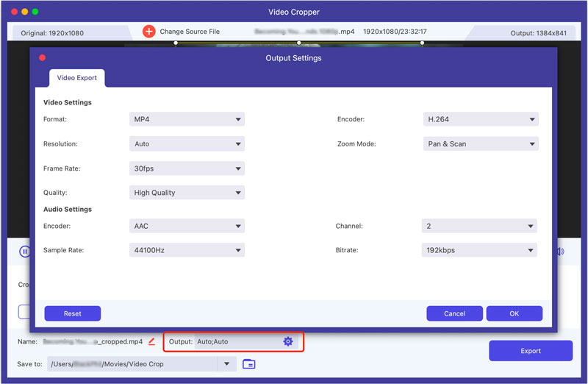Open Zoom Mode Pan & Scan dropdown
Viewport: 588px width, 384px height.
pyautogui.click(x=481, y=143)
